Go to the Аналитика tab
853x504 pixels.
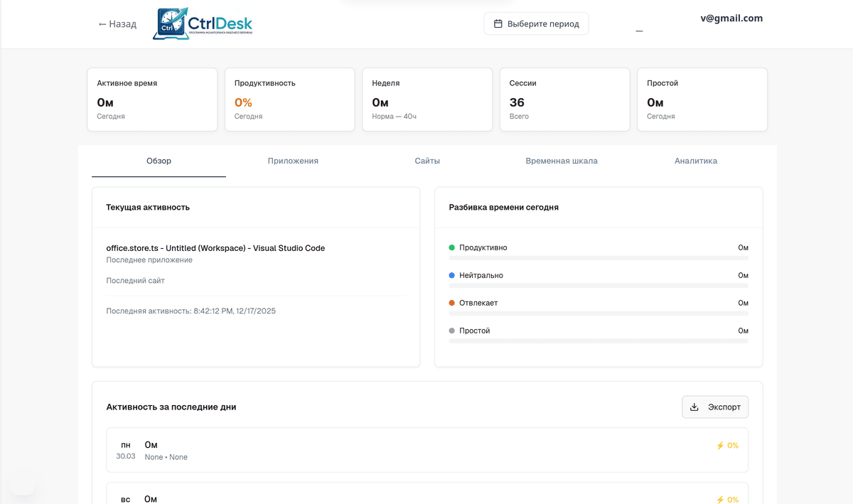click(696, 161)
